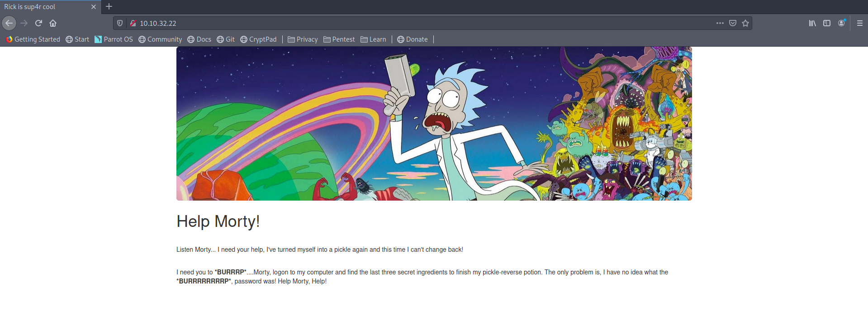868x312 pixels.
Task: Open page actions three-dot menu
Action: pyautogui.click(x=720, y=23)
